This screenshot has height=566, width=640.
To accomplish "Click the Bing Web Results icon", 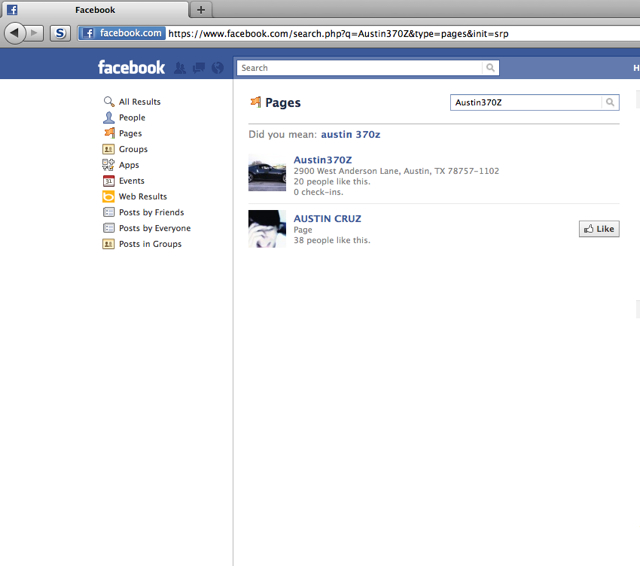I will coord(108,197).
